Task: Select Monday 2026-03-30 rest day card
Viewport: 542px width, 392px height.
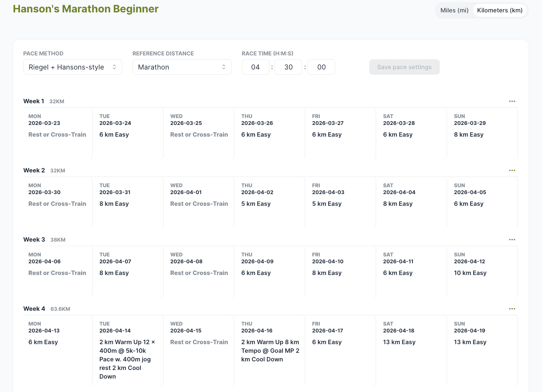Action: 58,203
